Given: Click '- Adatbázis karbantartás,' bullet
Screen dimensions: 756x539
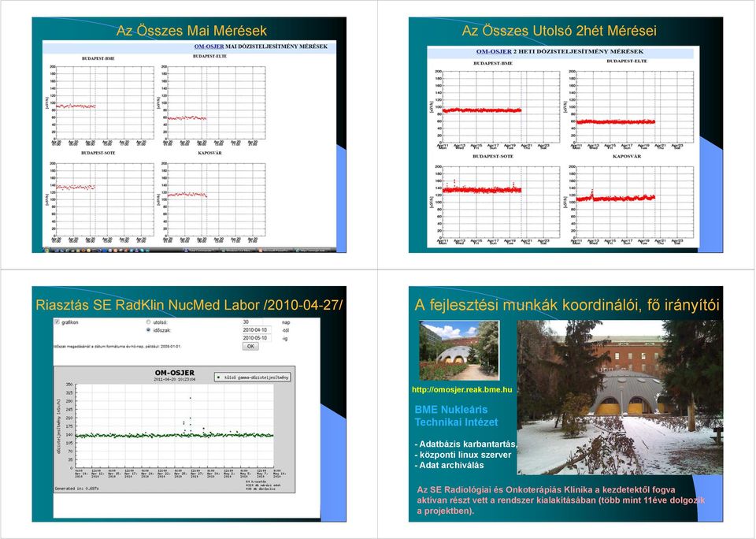Looking at the screenshot, I should pos(465,444).
